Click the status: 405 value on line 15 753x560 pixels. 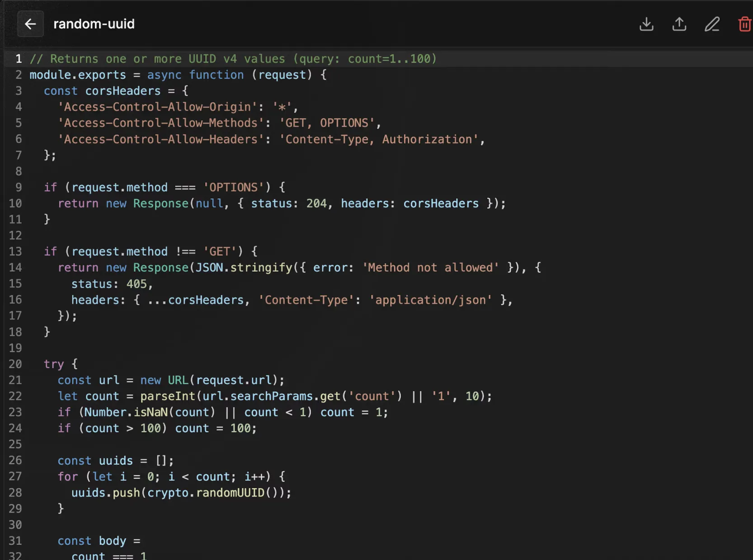click(111, 284)
